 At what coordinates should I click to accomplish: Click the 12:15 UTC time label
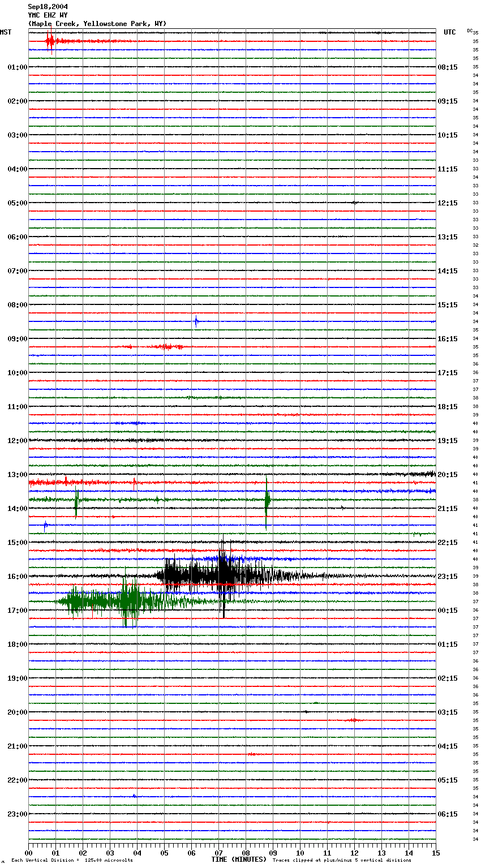448,203
